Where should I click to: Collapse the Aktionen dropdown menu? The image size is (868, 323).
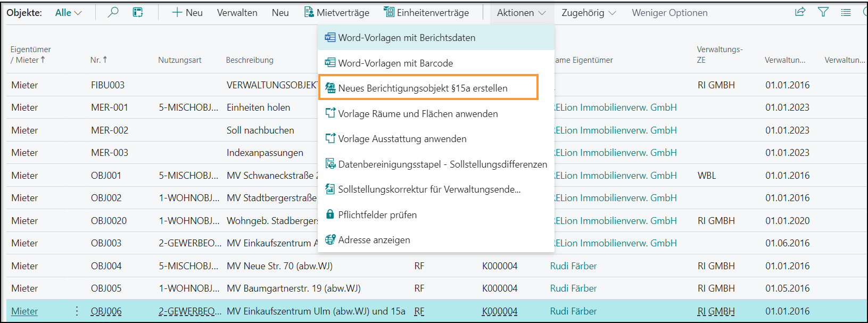tap(521, 12)
